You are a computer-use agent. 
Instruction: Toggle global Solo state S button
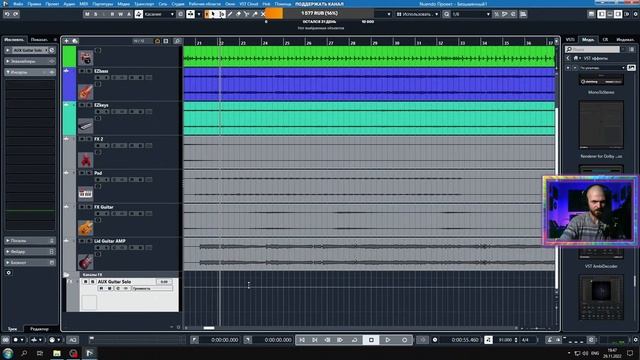[96, 14]
